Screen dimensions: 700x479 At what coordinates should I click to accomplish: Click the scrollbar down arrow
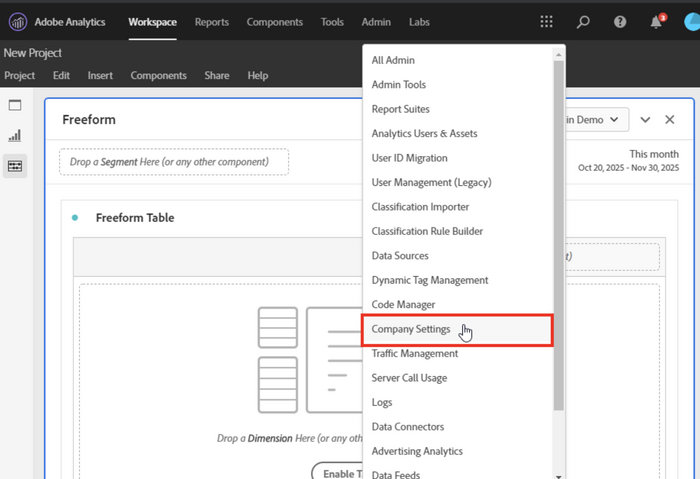558,476
